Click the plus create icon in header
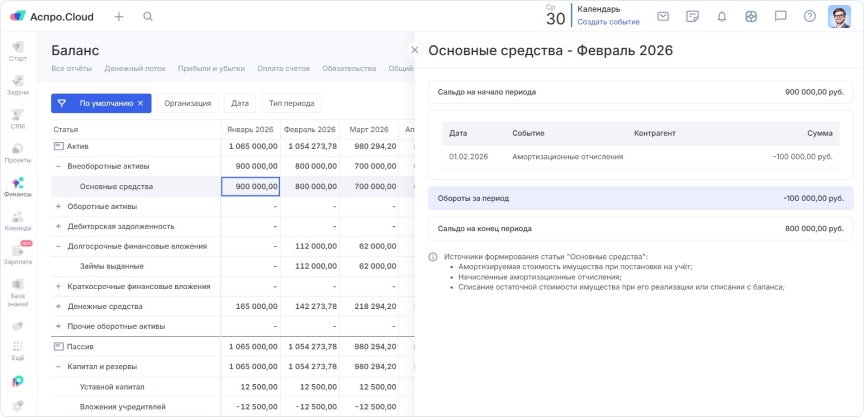 (x=119, y=17)
